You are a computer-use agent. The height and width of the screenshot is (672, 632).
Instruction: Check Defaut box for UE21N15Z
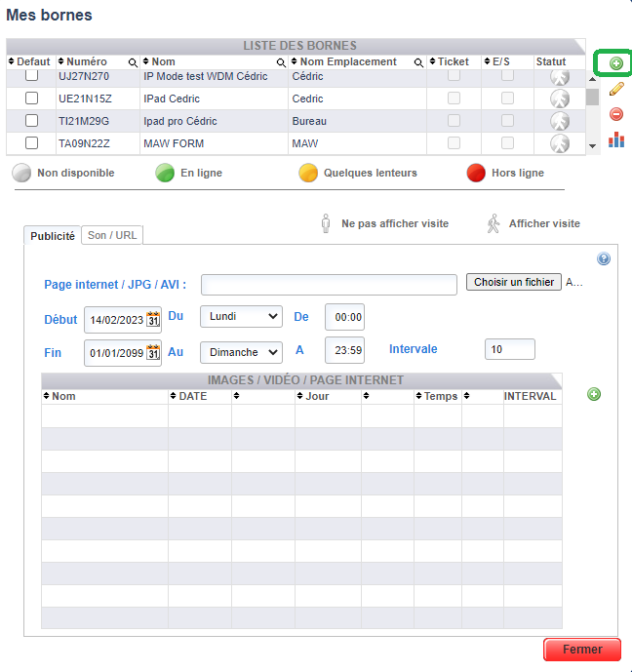[31, 99]
